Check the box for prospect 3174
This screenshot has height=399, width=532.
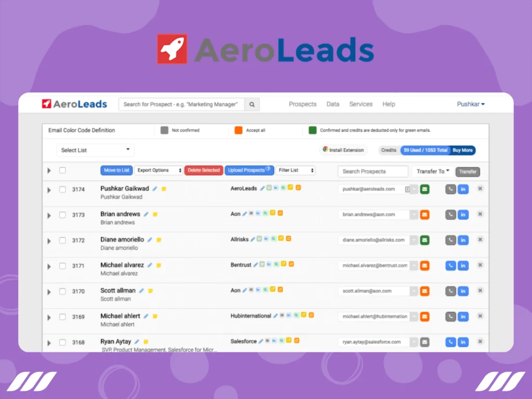click(62, 189)
